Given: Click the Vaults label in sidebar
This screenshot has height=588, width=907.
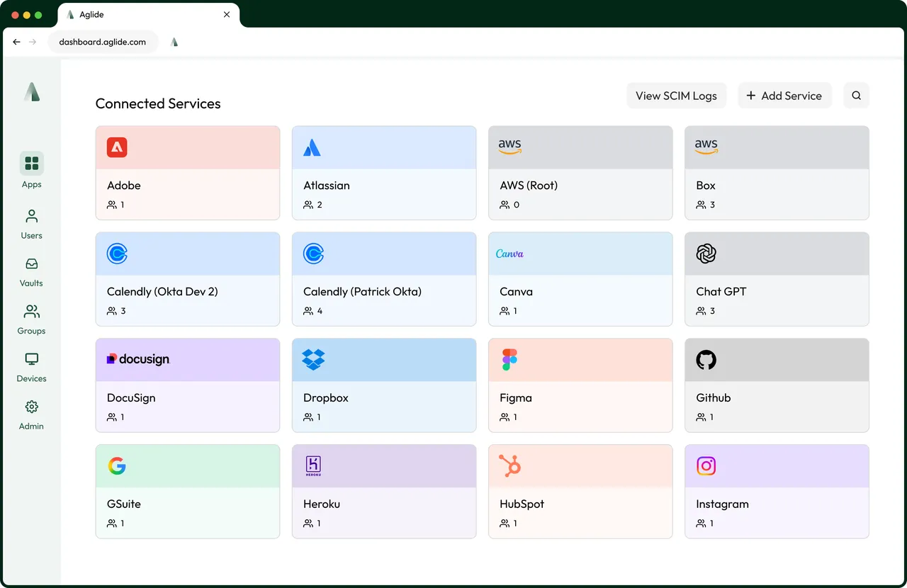Looking at the screenshot, I should 31,283.
